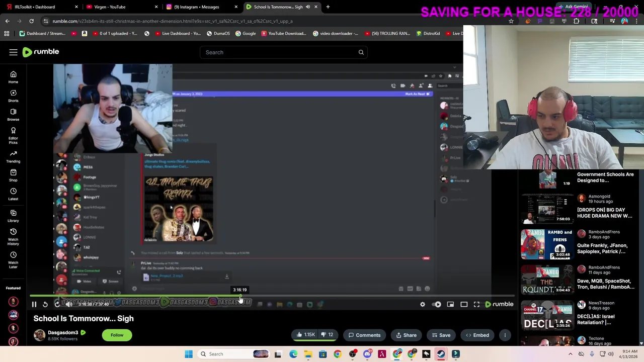Open Government Schools Are Designed video

pyautogui.click(x=605, y=177)
